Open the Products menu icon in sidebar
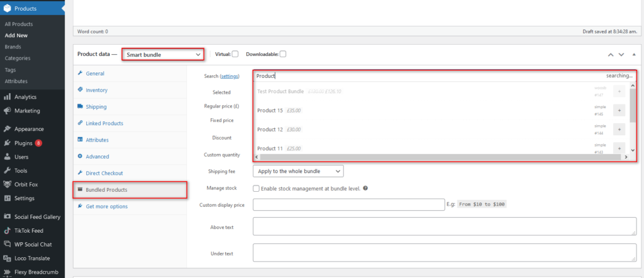Viewport: 644px width, 278px height. (7, 8)
